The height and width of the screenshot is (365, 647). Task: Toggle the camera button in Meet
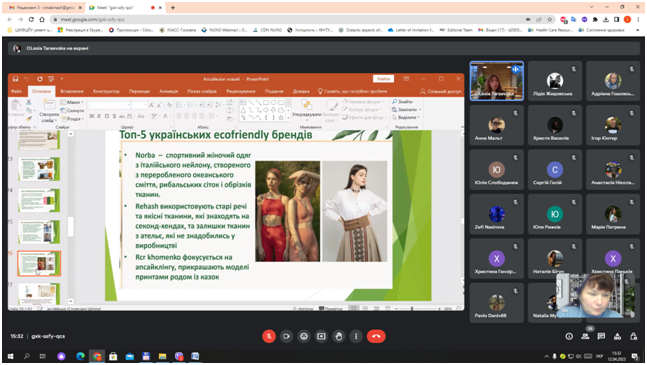(286, 336)
